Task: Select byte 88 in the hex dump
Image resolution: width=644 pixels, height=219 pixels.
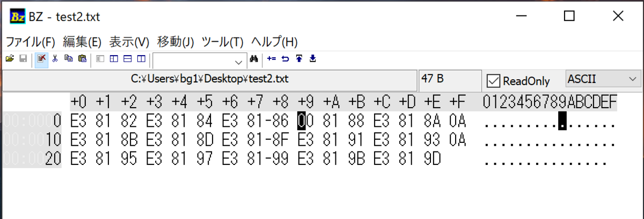Action: (x=357, y=122)
